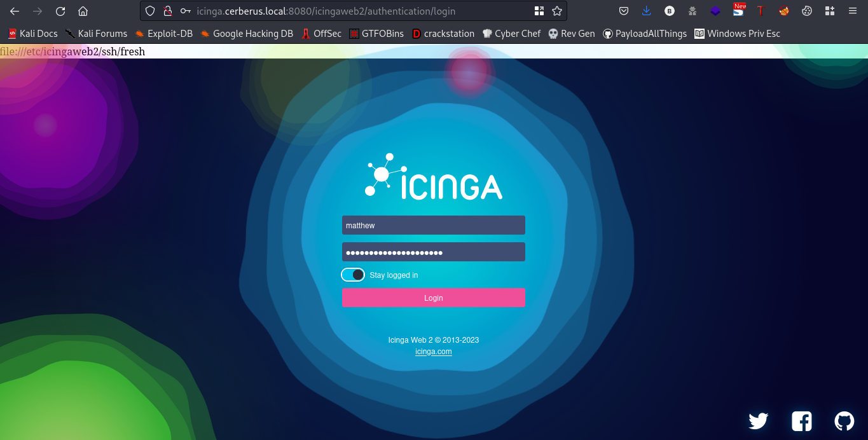The width and height of the screenshot is (868, 440).
Task: Click the file:///etc/icingaweb2/ssh/fresh text
Action: [x=72, y=52]
